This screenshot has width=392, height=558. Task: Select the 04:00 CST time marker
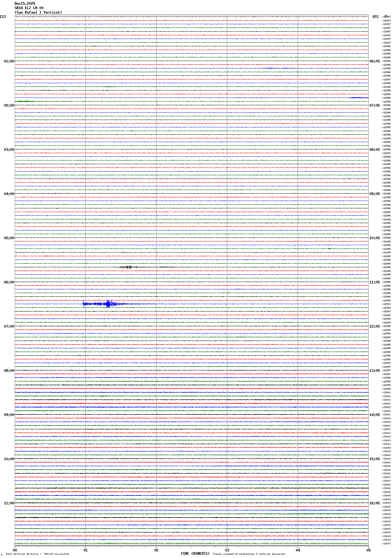pos(9,194)
